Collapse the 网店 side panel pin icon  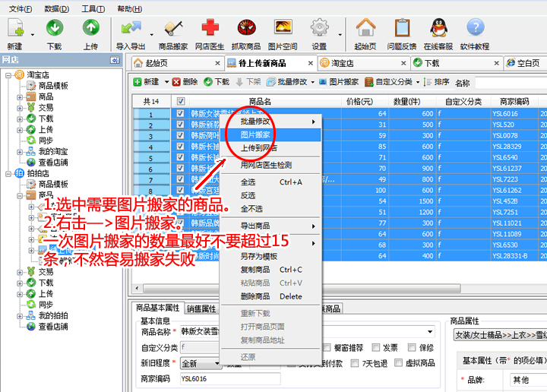(115, 60)
